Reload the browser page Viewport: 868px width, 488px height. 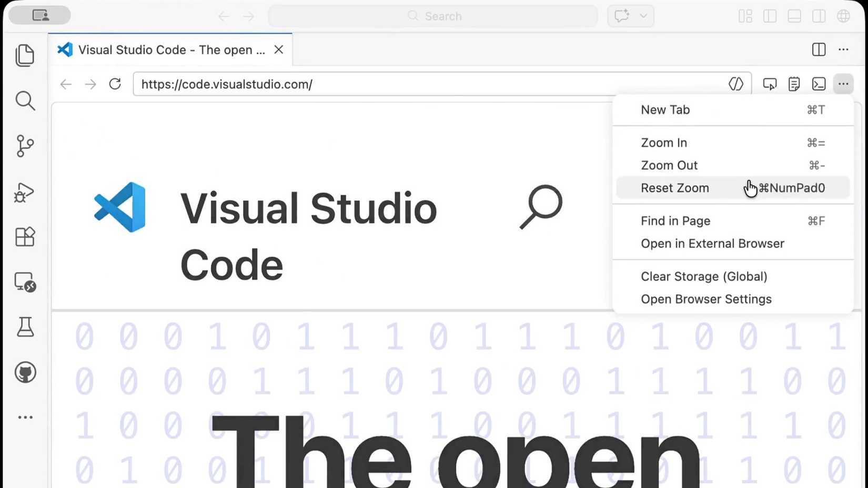115,84
